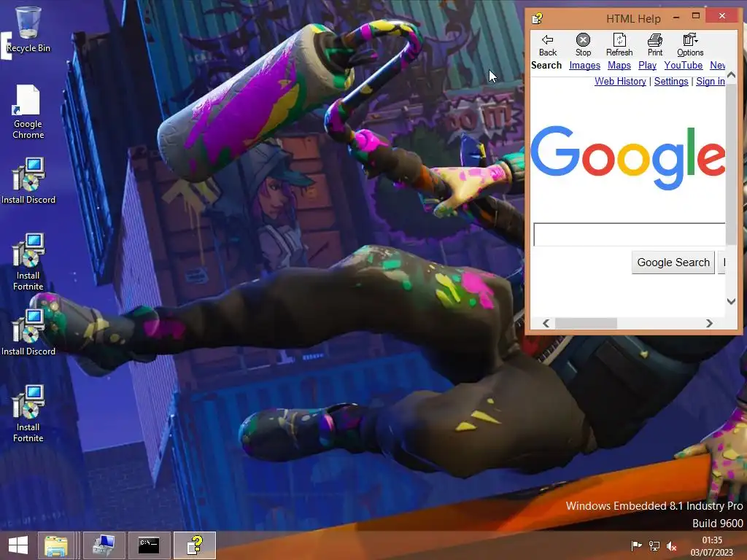Click the bold Search label
The width and height of the screenshot is (747, 560).
546,65
